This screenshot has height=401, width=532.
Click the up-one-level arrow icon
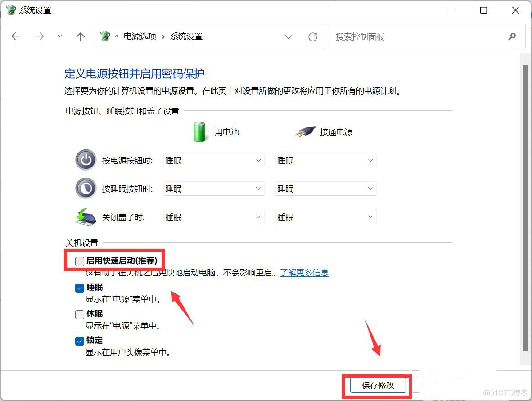pos(80,36)
